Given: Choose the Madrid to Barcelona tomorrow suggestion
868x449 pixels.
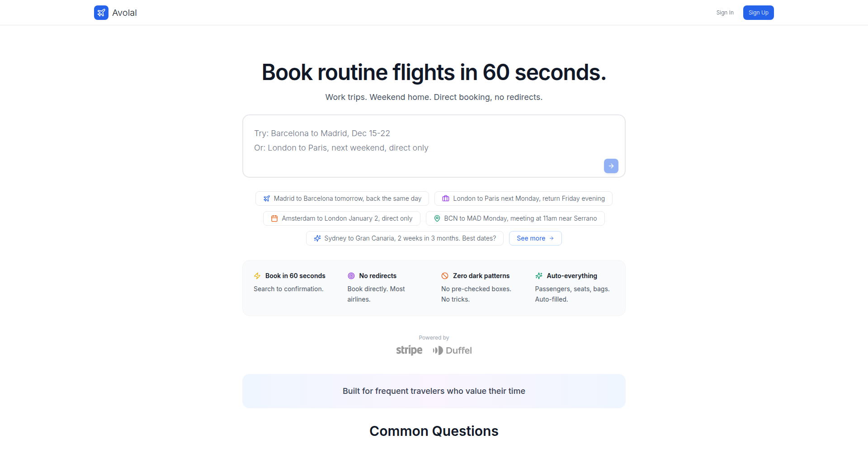Looking at the screenshot, I should click(342, 199).
